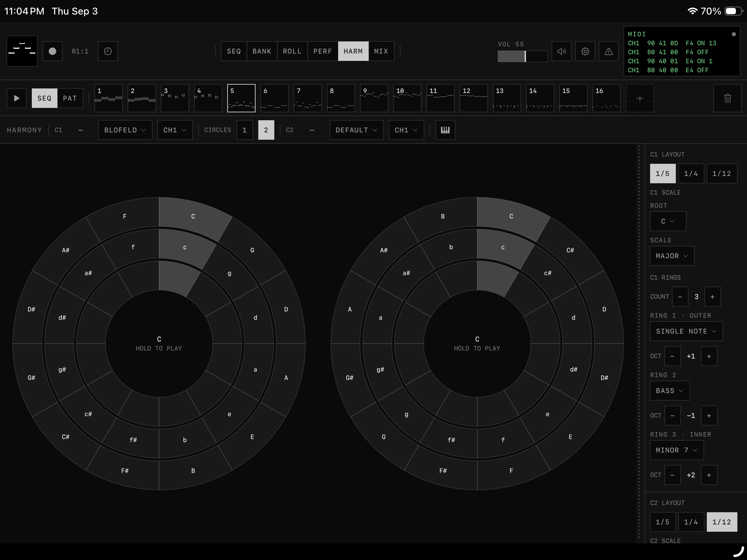Select C1 layout 1/12
Screen dimensions: 747x560
(x=722, y=174)
